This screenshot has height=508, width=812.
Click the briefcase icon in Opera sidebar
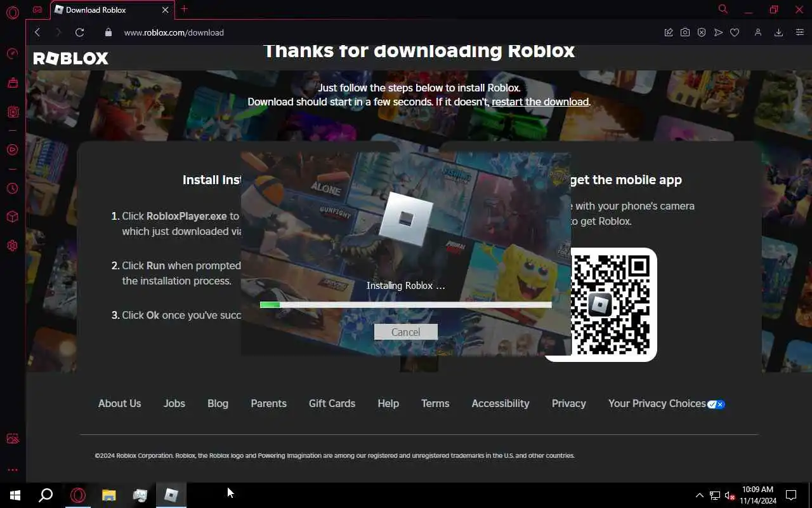pos(12,83)
